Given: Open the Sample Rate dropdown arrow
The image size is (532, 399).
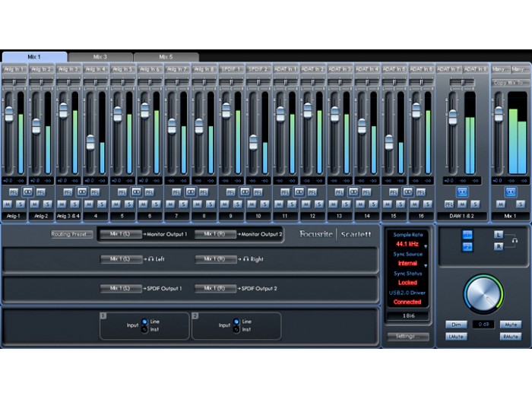Looking at the screenshot, I should pos(426,246).
